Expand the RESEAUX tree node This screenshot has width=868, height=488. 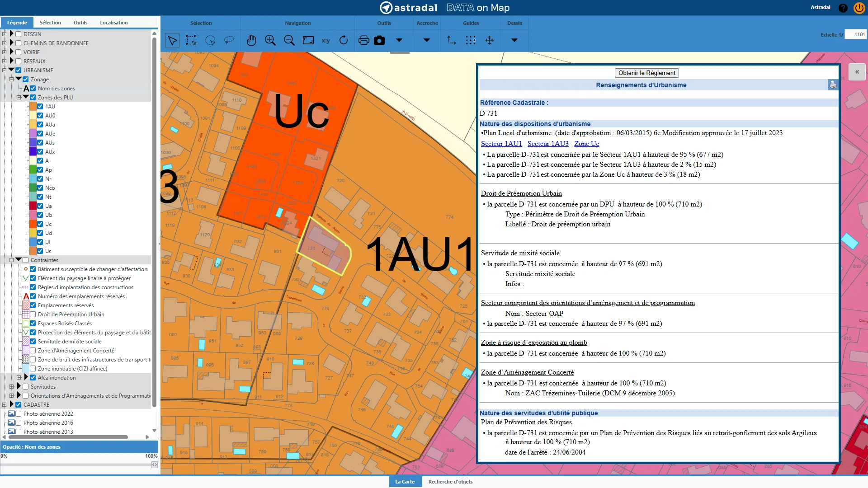(x=5, y=61)
